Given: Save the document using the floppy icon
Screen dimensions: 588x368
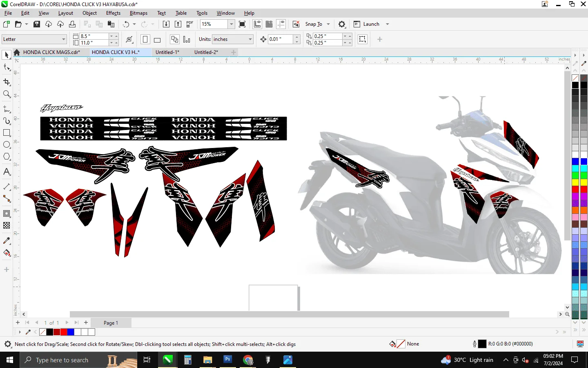Looking at the screenshot, I should click(x=37, y=24).
